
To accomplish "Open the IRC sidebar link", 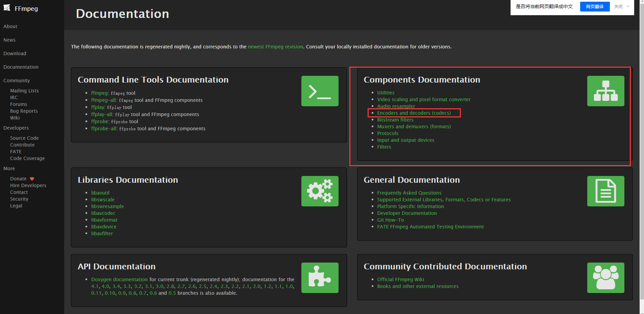I will point(14,97).
